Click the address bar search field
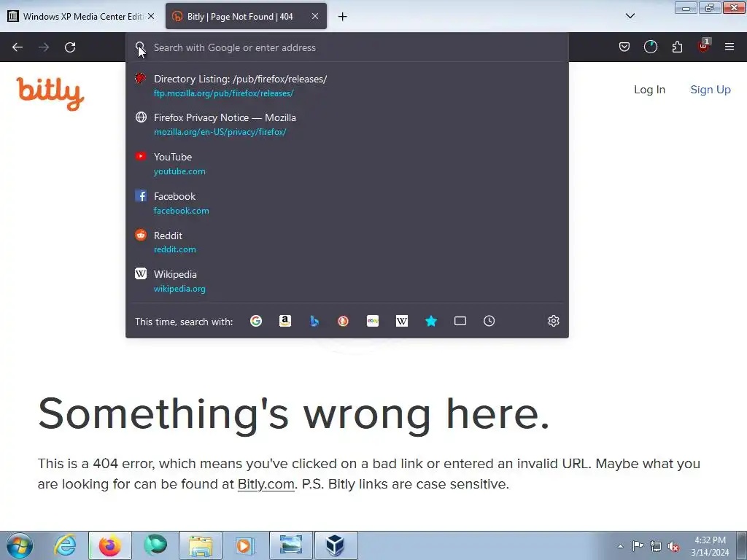The width and height of the screenshot is (747, 560). click(347, 47)
